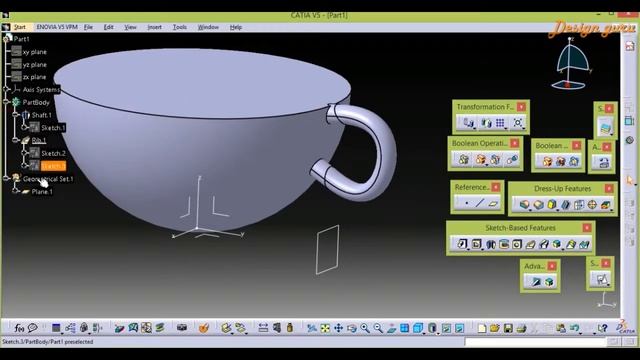Select the Rib tool icon

(530, 244)
